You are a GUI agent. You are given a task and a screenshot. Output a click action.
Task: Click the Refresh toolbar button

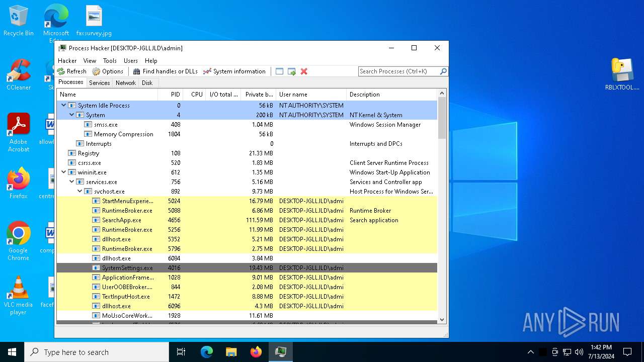pyautogui.click(x=71, y=71)
